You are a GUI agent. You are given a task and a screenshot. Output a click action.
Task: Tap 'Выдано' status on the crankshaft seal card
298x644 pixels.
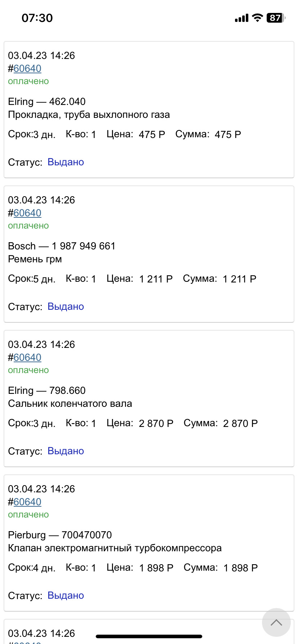click(66, 451)
